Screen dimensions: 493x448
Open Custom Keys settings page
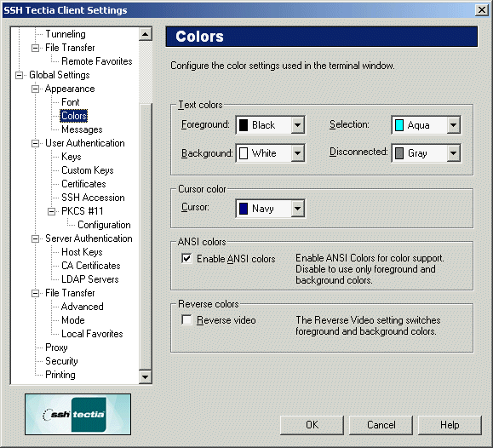click(88, 170)
